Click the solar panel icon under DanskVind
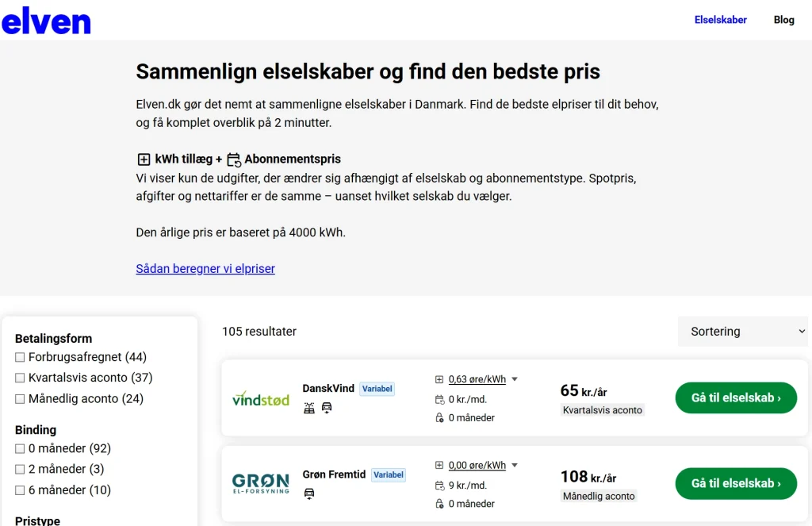Screen dimensions: 812x526 pyautogui.click(x=309, y=408)
